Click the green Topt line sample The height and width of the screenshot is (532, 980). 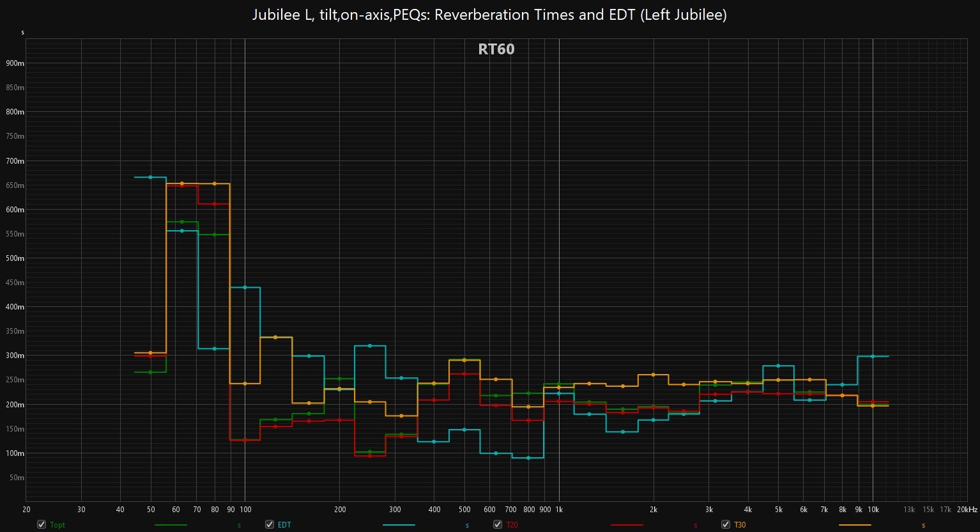pyautogui.click(x=171, y=525)
